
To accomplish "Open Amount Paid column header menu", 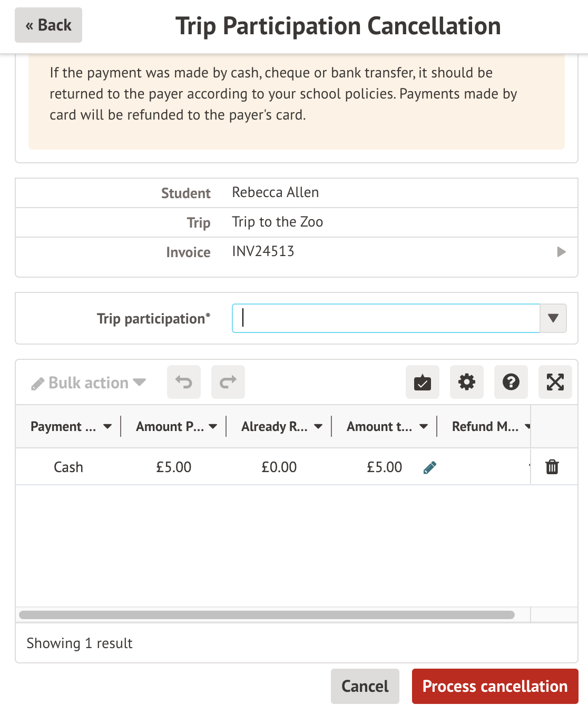I will 213,427.
